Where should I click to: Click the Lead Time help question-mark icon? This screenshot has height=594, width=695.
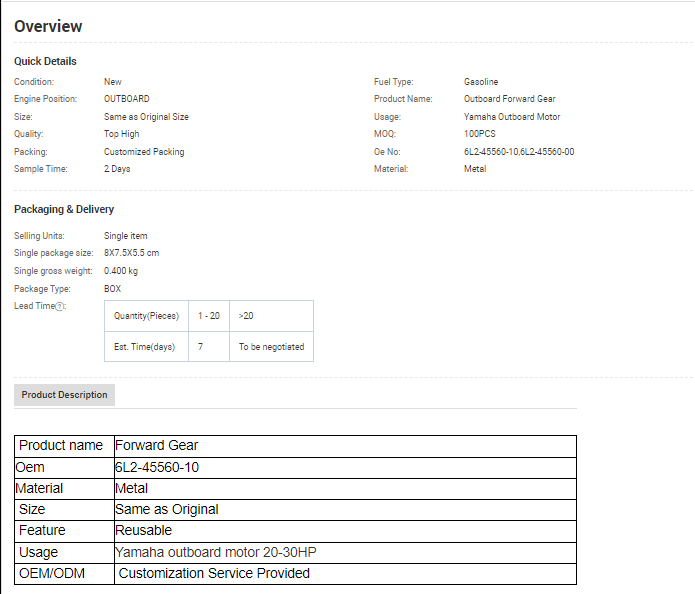61,307
